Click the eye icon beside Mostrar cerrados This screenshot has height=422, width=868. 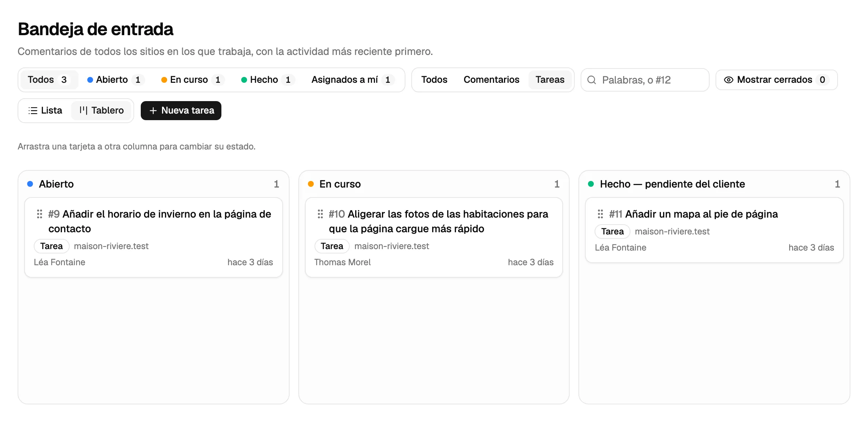[x=728, y=80]
